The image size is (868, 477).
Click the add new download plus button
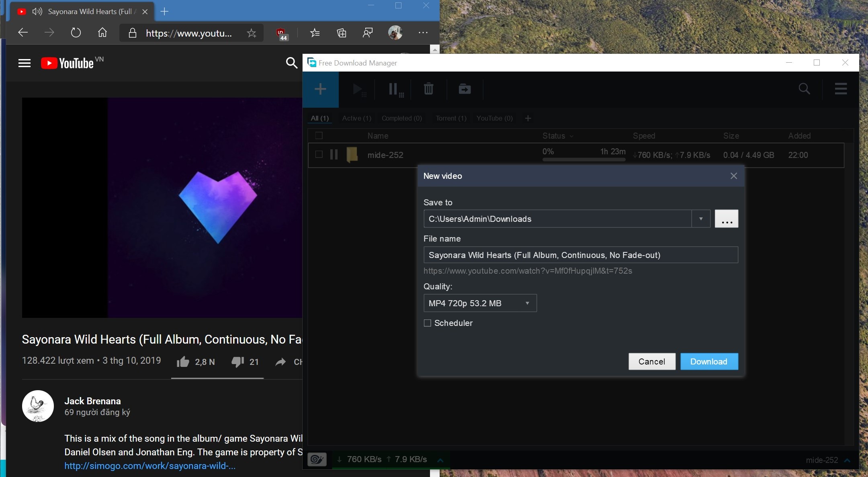click(320, 89)
